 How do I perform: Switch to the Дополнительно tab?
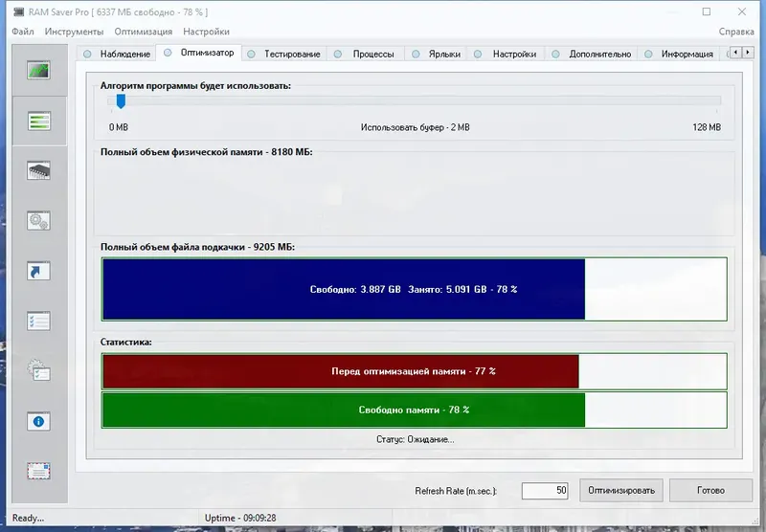[x=592, y=54]
